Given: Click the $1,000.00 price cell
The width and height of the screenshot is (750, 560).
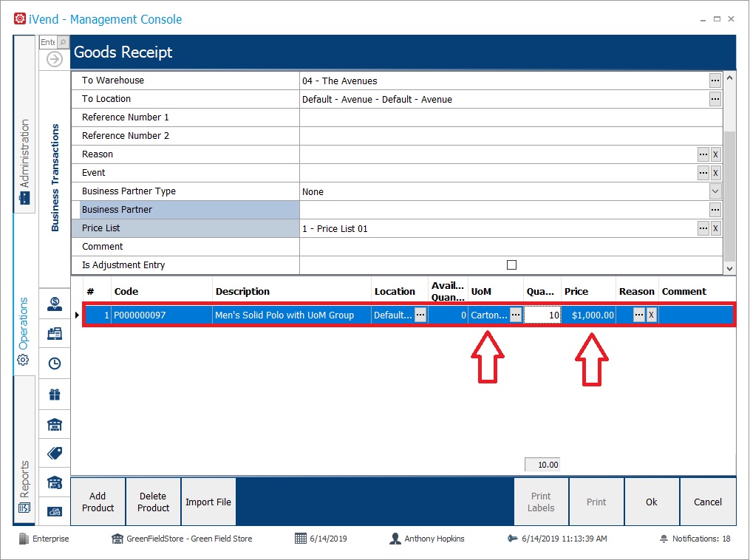Looking at the screenshot, I should [x=588, y=315].
